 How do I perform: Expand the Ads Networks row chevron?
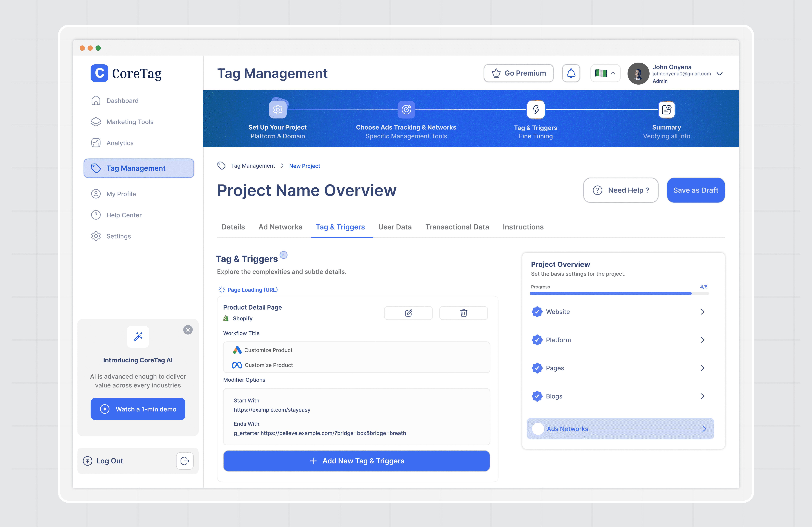(x=704, y=429)
